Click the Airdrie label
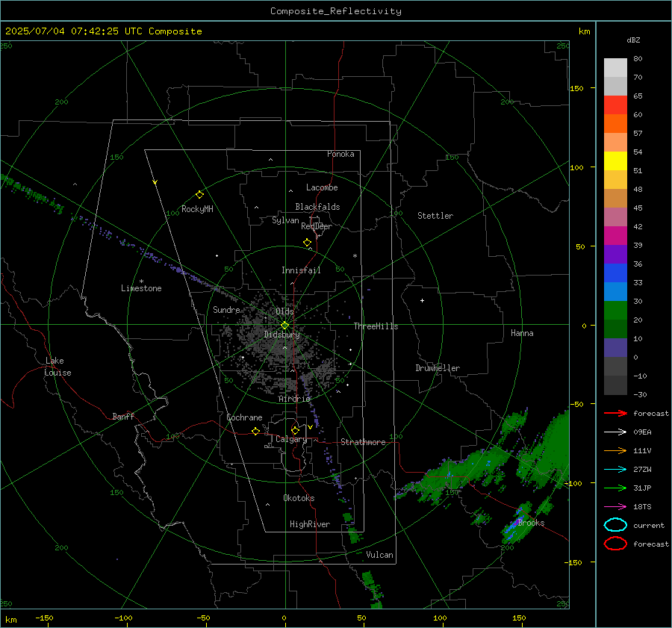Screen dimensions: 672x628 (x=294, y=399)
